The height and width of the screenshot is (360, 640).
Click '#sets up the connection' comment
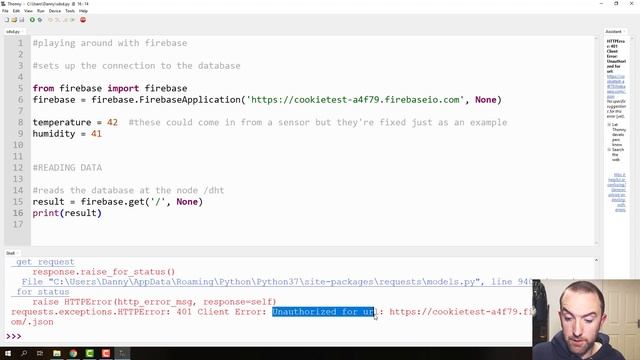[136, 66]
